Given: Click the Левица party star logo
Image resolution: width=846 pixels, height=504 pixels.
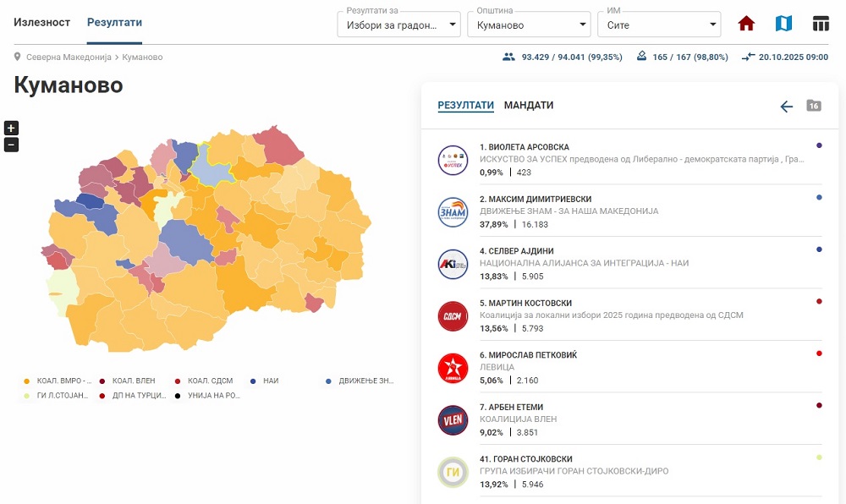Looking at the screenshot, I should click(x=453, y=368).
